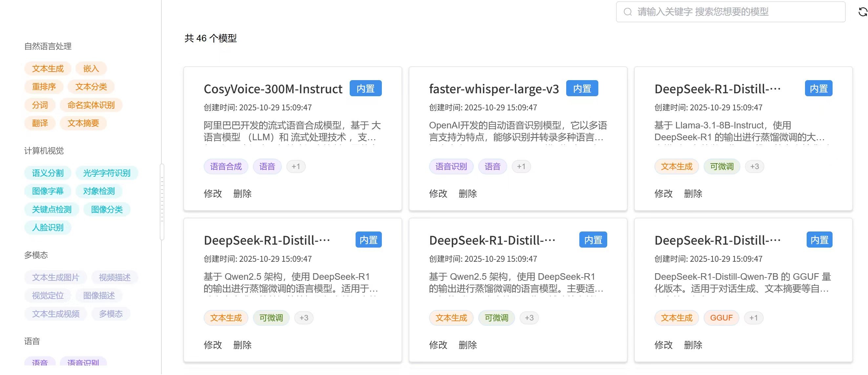
Task: Select the 文本生成视频 filter tag
Action: point(55,314)
